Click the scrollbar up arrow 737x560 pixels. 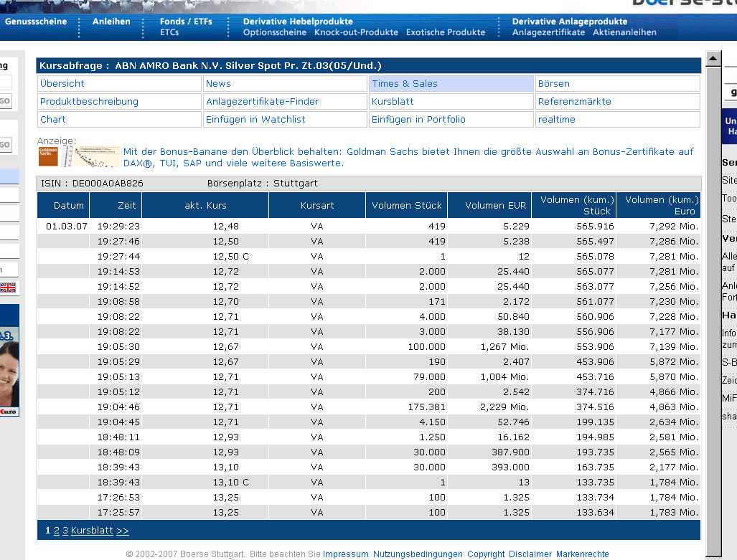tap(713, 59)
